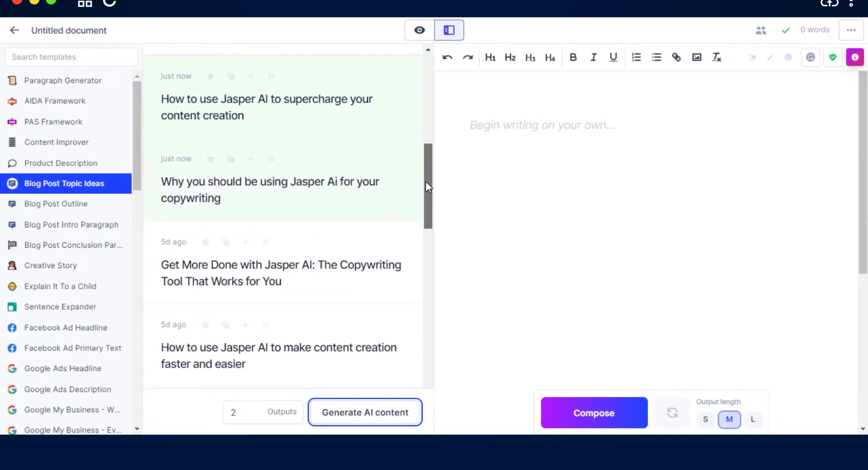Select long output length L
Image resolution: width=868 pixels, height=470 pixels.
coord(753,419)
